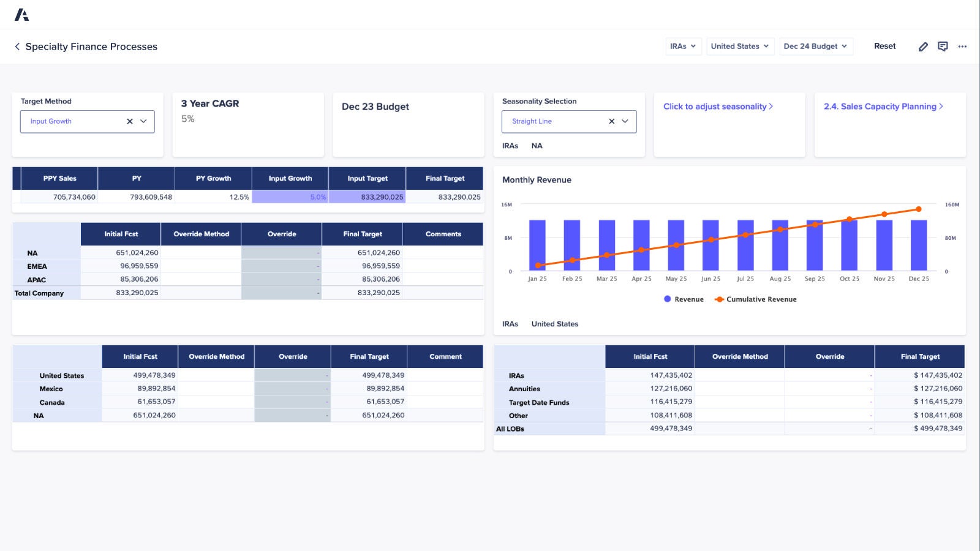Open the United States filter dropdown
Viewport: 980px width, 551px height.
tap(740, 46)
